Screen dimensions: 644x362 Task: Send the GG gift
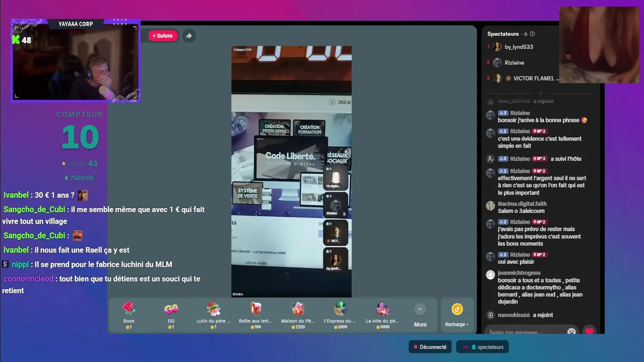pos(171,316)
